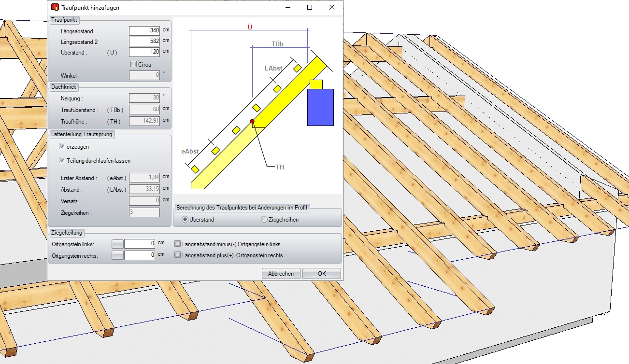This screenshot has height=364, width=629.
Task: Close the Traufpunkt hinzufügen dialog
Action: tap(332, 7)
